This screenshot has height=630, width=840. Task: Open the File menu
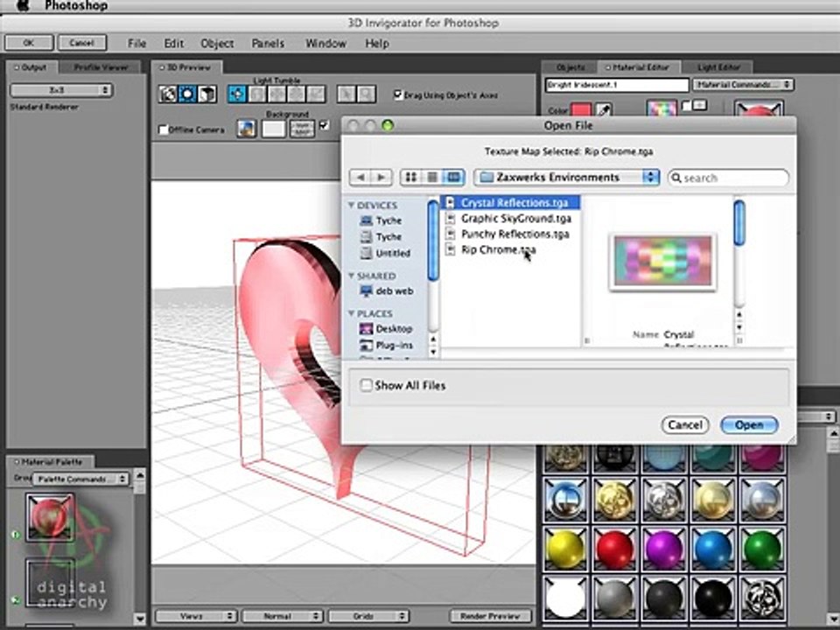pyautogui.click(x=136, y=44)
